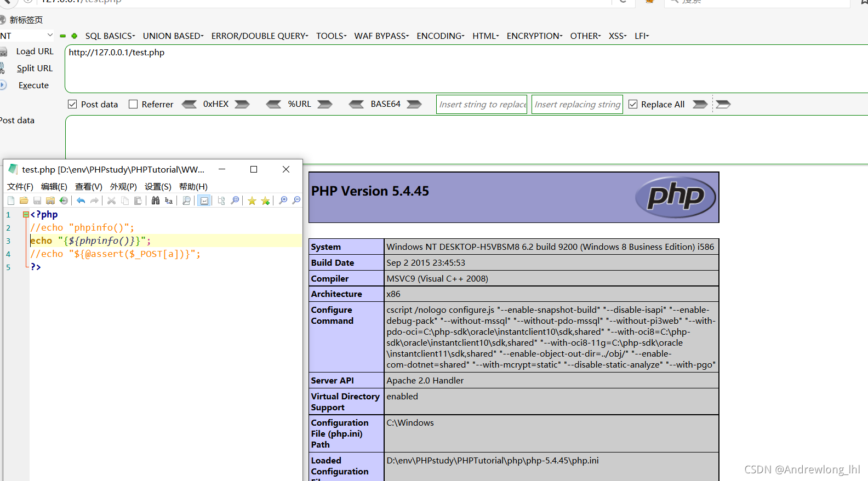Click the right arrow after BASE64
868x481 pixels.
pos(414,104)
